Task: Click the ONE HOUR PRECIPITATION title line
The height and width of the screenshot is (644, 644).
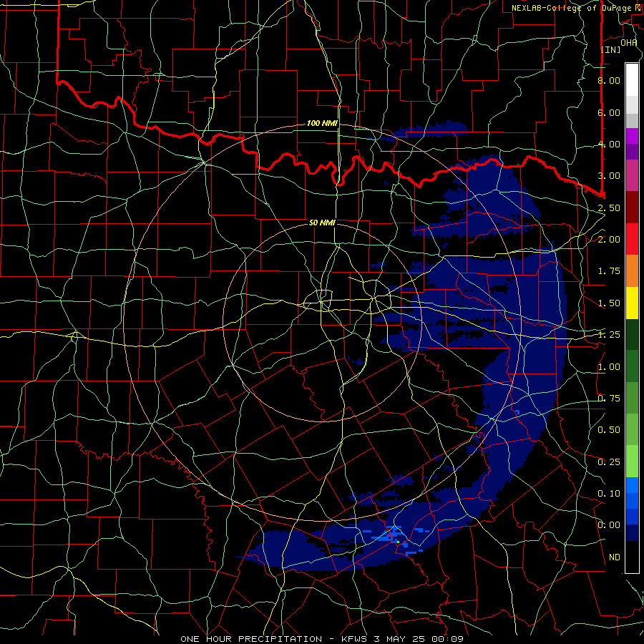Action: pyautogui.click(x=322, y=639)
